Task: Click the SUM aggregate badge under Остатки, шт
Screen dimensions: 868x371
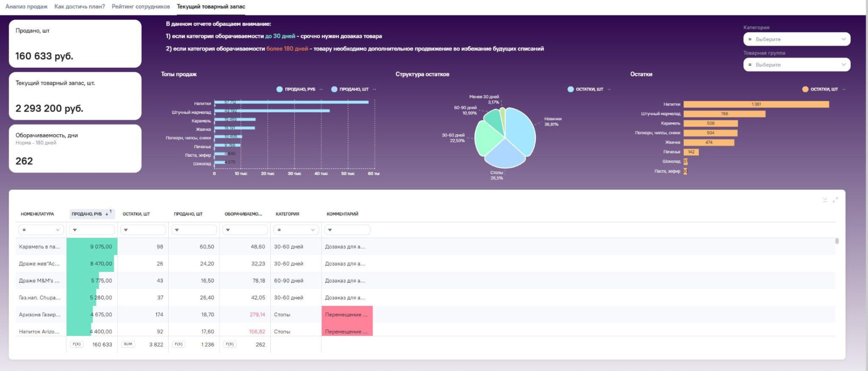Action: (128, 344)
